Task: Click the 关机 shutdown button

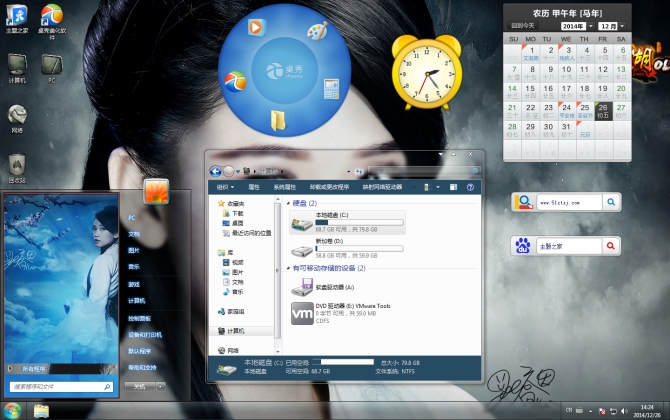Action: (x=140, y=387)
